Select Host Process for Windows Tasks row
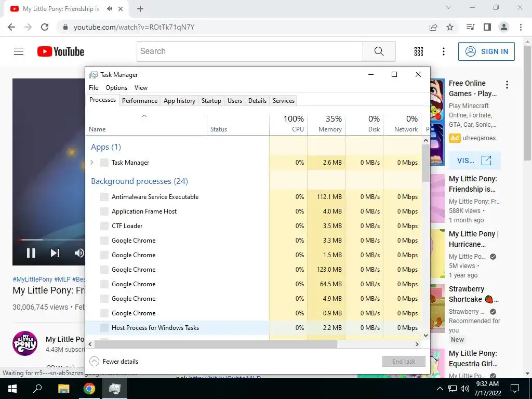Screen dimensions: 532x399 point(254,328)
